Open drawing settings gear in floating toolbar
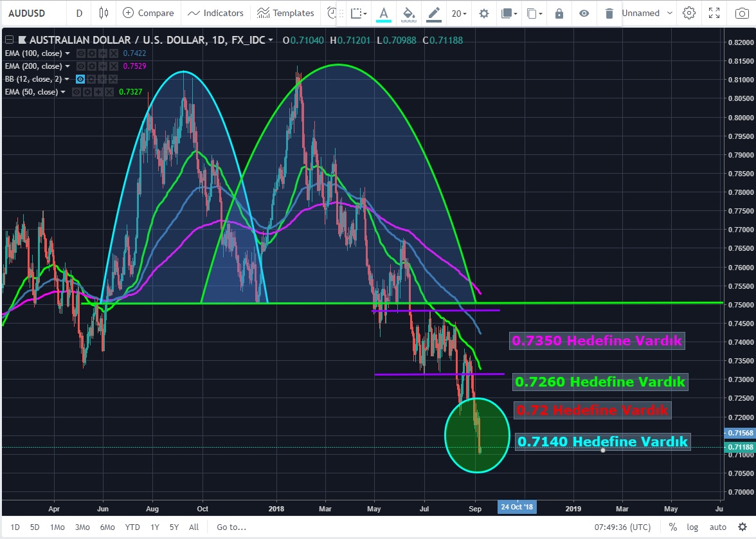The image size is (756, 539). tap(484, 13)
